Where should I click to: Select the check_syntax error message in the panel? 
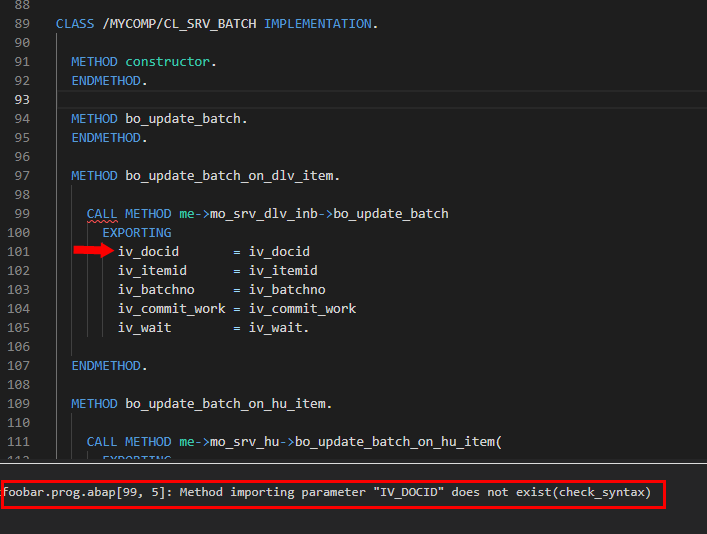(x=326, y=492)
